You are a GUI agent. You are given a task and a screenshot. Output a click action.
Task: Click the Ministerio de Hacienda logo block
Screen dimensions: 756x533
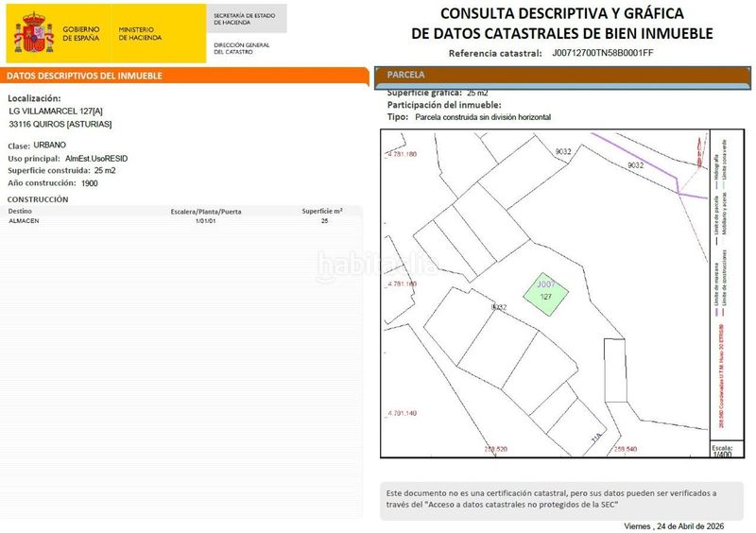pyautogui.click(x=140, y=34)
